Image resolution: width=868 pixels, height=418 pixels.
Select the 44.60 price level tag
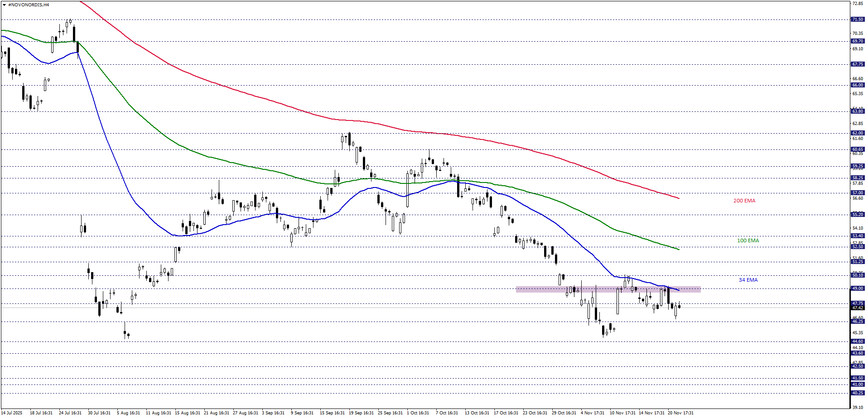click(857, 341)
